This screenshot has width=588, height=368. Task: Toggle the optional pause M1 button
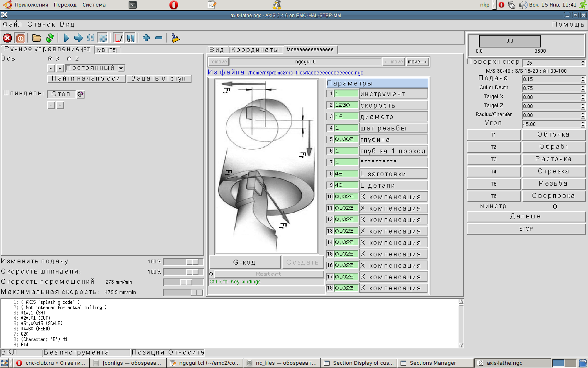pos(130,38)
